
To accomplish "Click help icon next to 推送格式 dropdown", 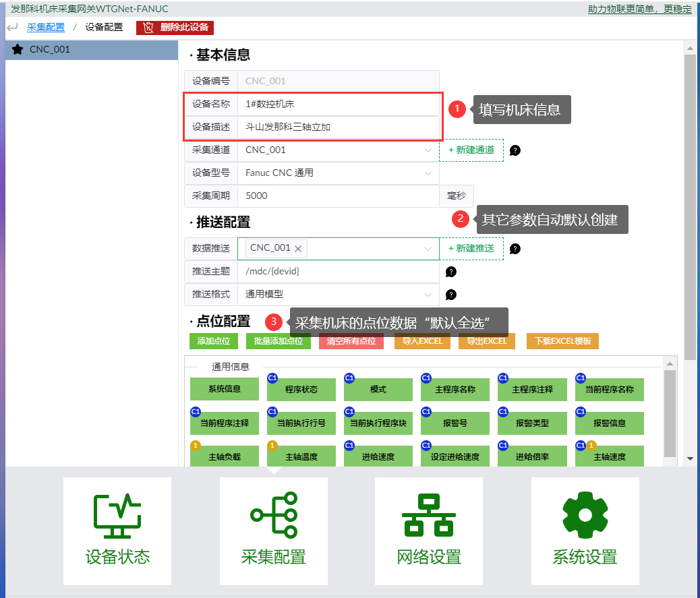I will (x=451, y=295).
